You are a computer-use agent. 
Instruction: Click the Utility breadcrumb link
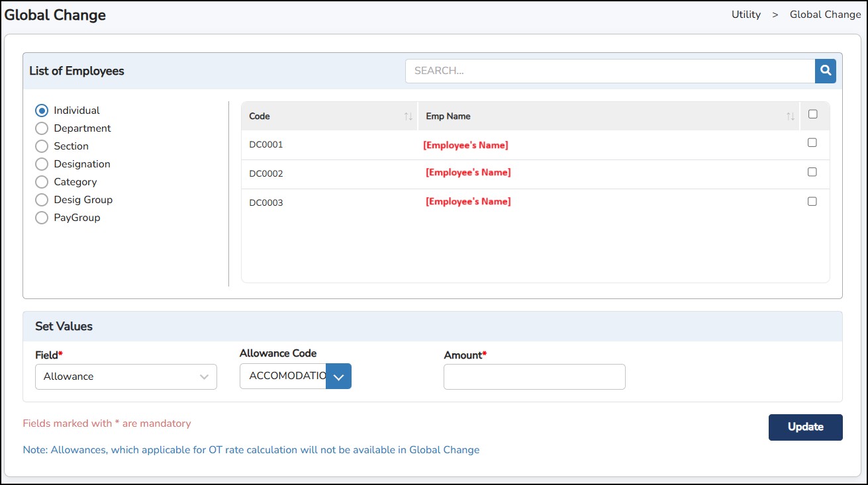pyautogui.click(x=746, y=15)
